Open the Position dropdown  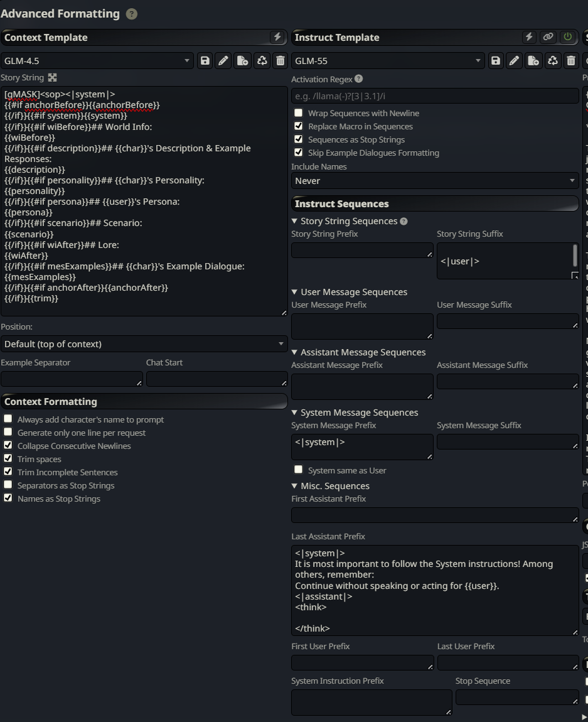tap(144, 344)
